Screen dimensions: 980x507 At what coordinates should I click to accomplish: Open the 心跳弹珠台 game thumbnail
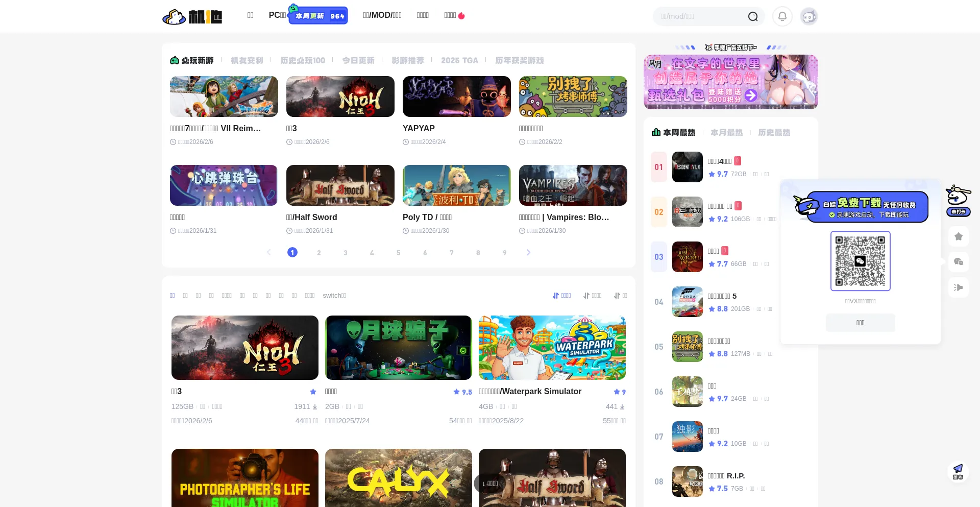(224, 185)
